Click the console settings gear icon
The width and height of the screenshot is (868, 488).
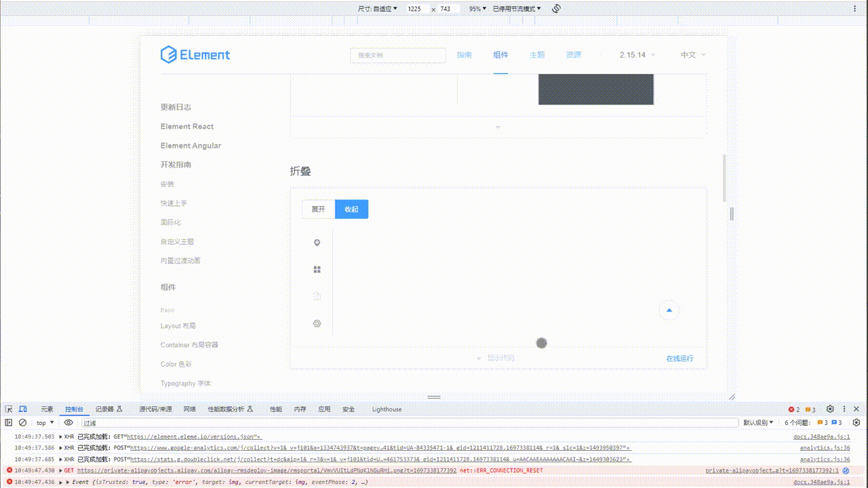[x=856, y=423]
